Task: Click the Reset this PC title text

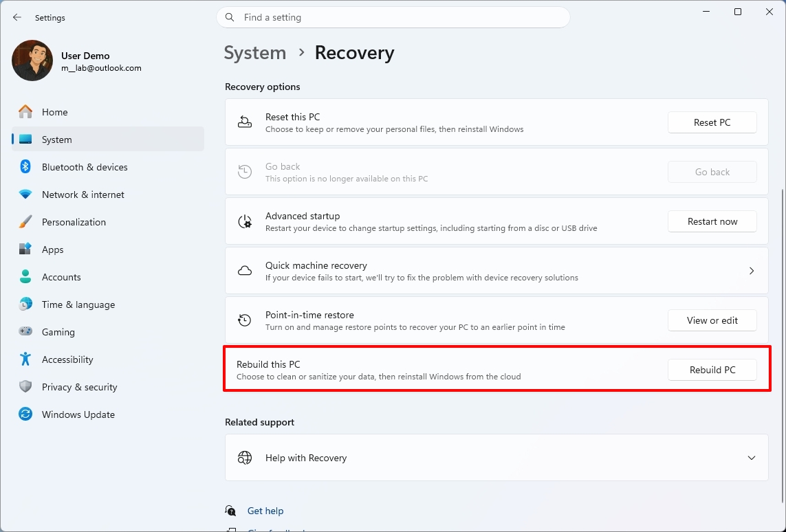Action: 292,117
